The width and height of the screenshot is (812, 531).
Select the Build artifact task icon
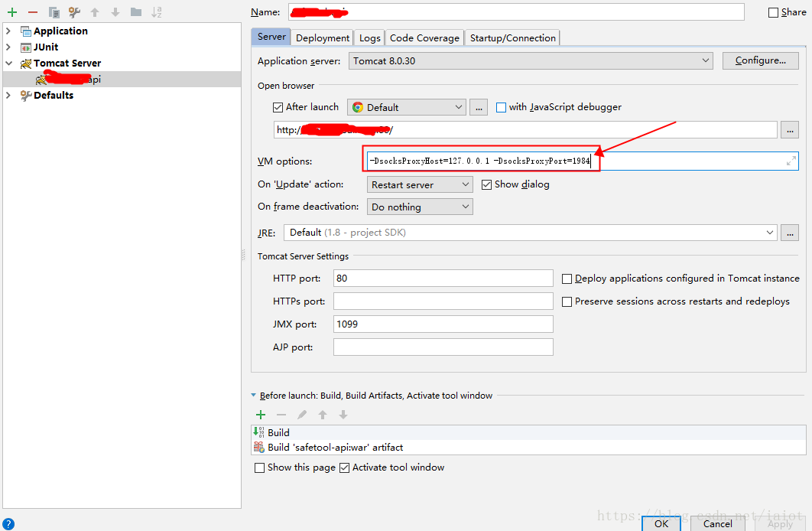(x=259, y=447)
